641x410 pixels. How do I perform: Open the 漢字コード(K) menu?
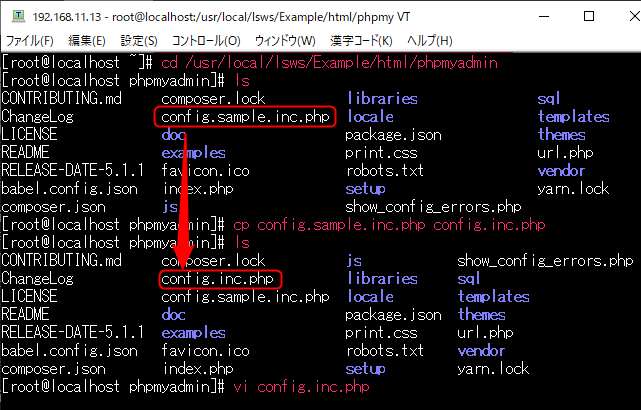pos(360,40)
